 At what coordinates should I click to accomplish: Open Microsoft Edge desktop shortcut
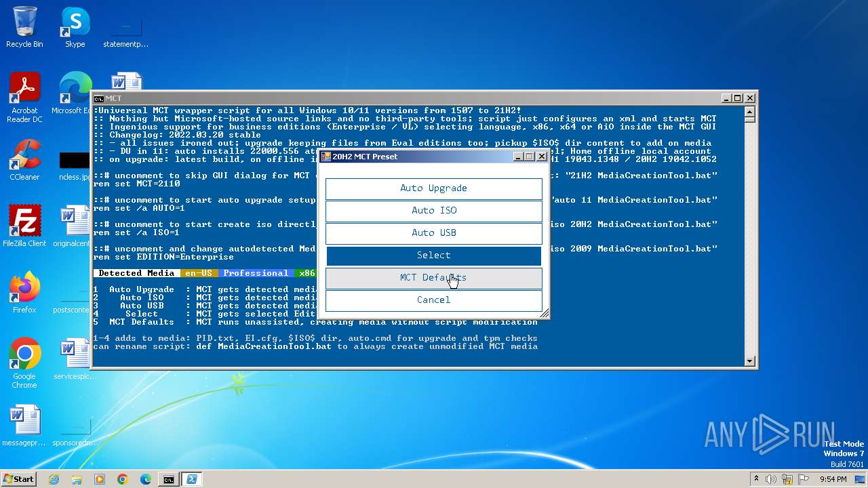[x=72, y=94]
